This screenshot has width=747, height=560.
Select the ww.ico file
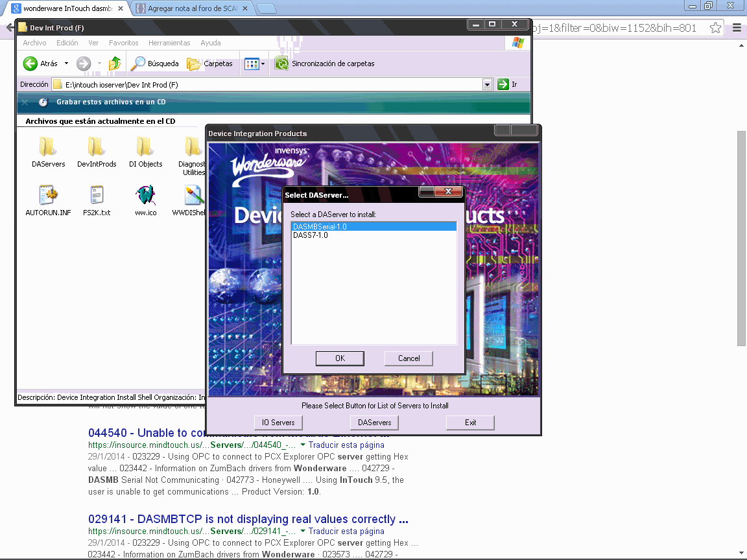(145, 200)
